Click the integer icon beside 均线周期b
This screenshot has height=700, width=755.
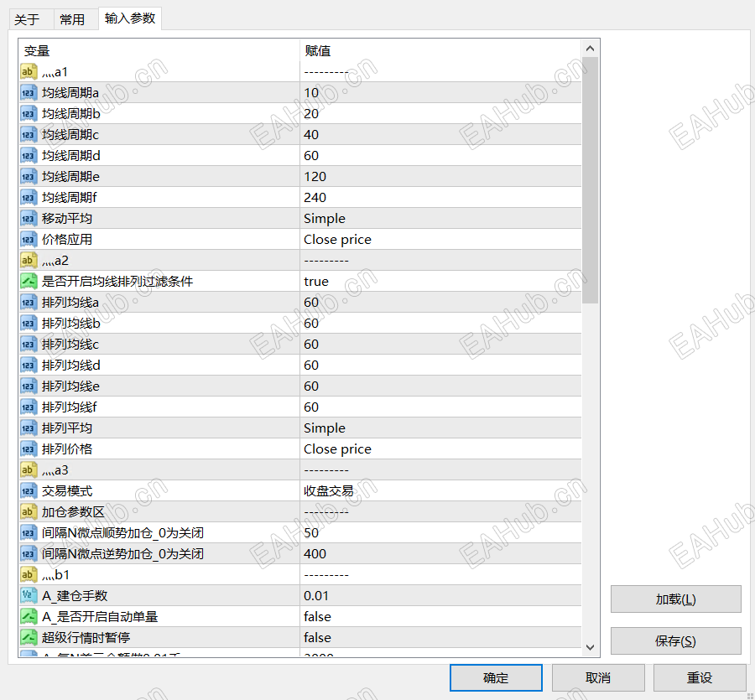point(29,113)
